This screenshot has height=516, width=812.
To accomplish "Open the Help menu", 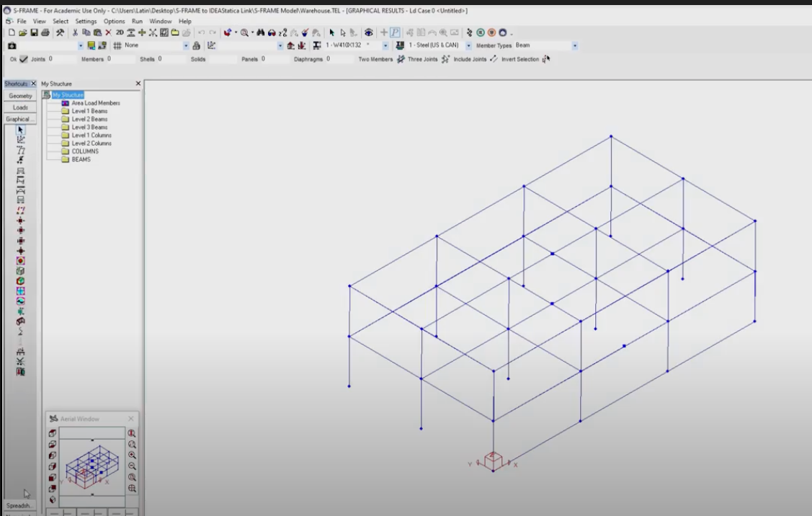I will click(185, 21).
